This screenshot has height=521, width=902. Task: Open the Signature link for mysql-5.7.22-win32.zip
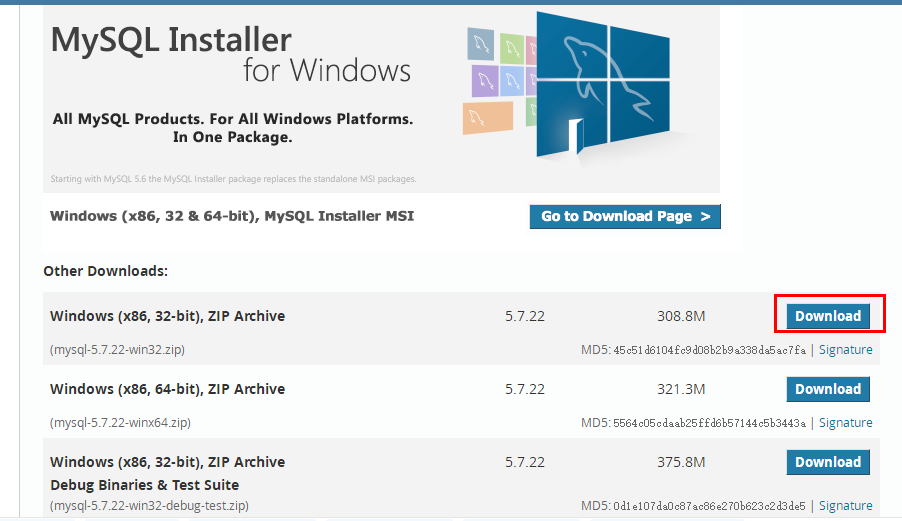845,350
